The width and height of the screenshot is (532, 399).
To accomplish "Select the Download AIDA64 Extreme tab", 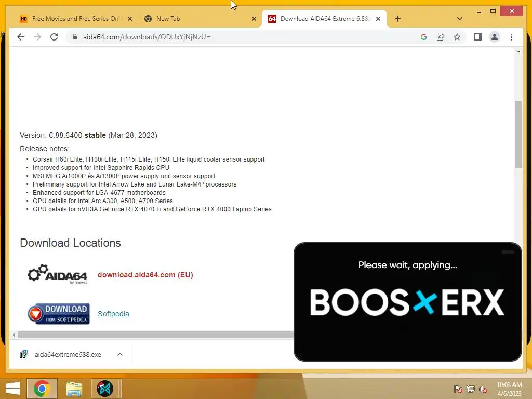I will point(324,19).
